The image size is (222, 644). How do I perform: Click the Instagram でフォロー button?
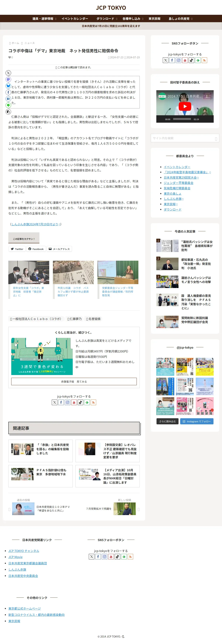click(x=197, y=421)
